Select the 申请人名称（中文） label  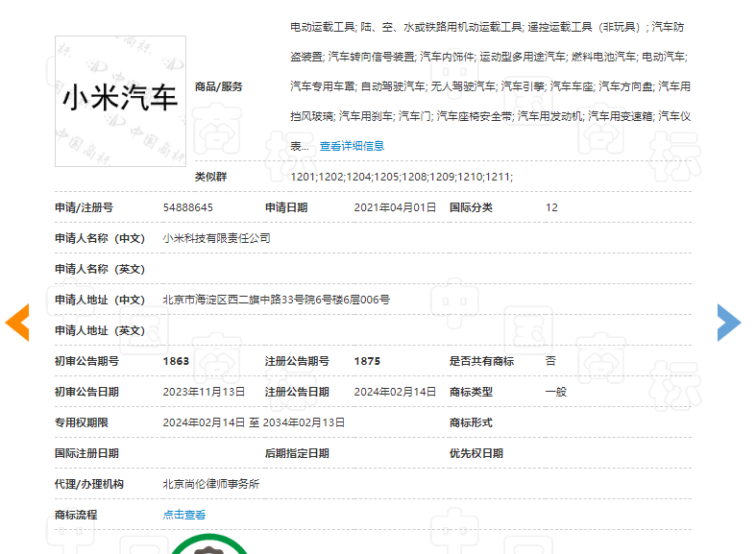(x=100, y=238)
